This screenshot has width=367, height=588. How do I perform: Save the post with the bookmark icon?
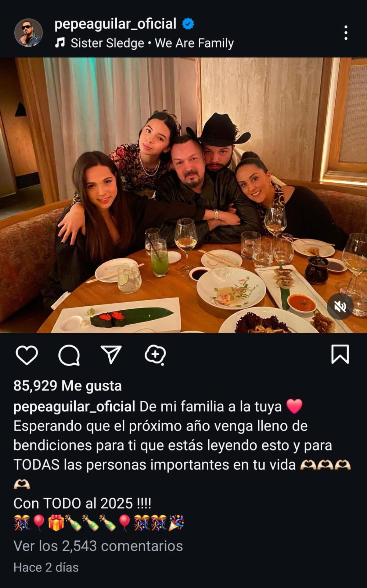click(340, 354)
